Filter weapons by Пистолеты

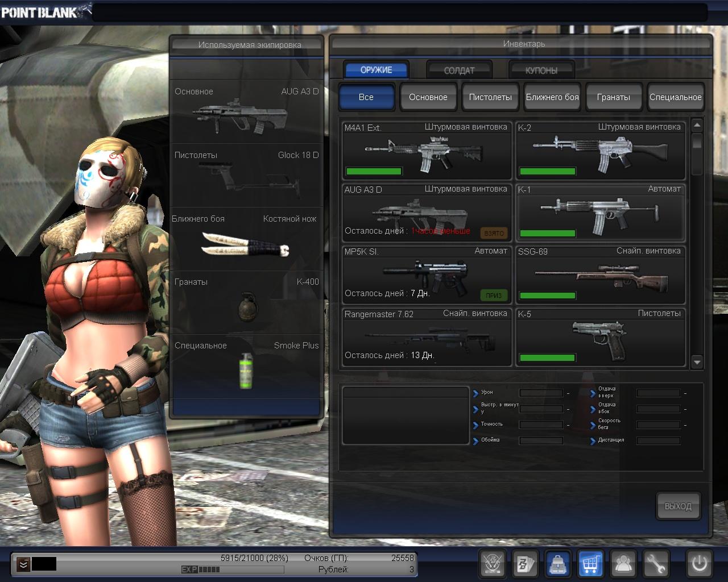(x=490, y=97)
